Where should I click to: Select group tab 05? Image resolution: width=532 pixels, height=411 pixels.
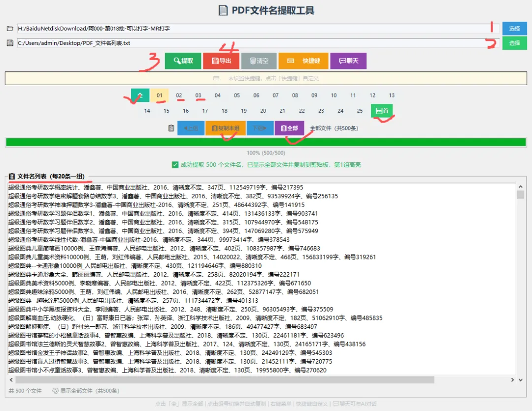237,95
